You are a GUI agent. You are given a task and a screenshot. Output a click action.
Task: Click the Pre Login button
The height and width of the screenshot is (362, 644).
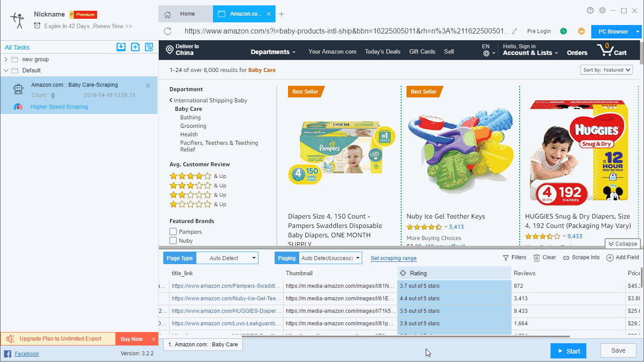click(x=539, y=31)
